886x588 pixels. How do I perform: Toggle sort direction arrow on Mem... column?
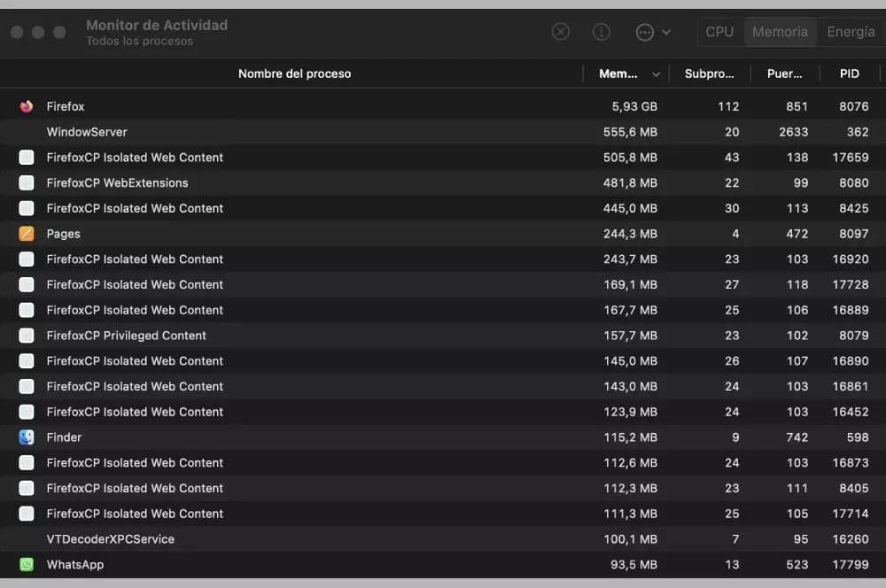[x=656, y=74]
